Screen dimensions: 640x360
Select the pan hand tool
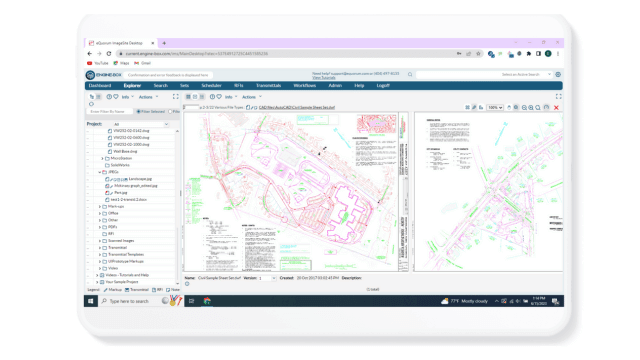coord(509,107)
